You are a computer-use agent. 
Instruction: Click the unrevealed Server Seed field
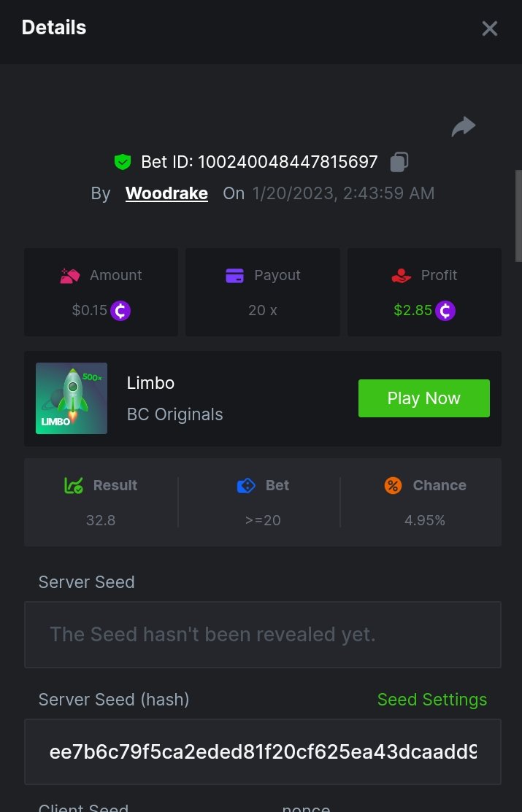(x=263, y=635)
